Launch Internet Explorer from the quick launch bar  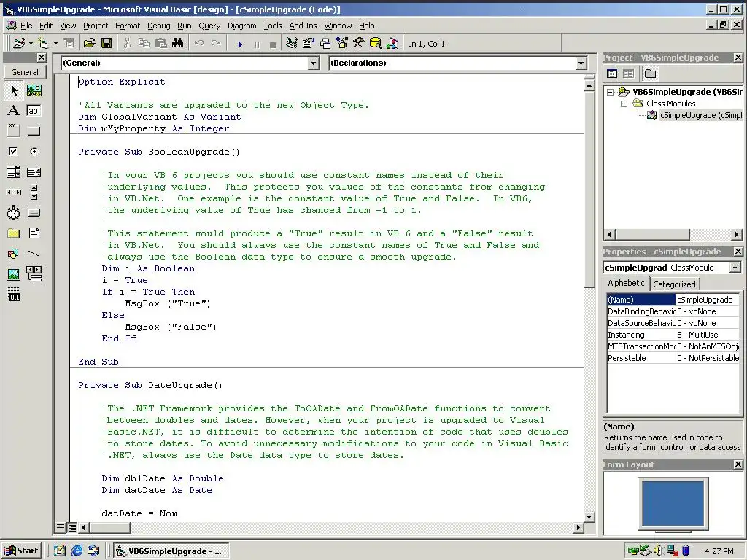point(77,551)
